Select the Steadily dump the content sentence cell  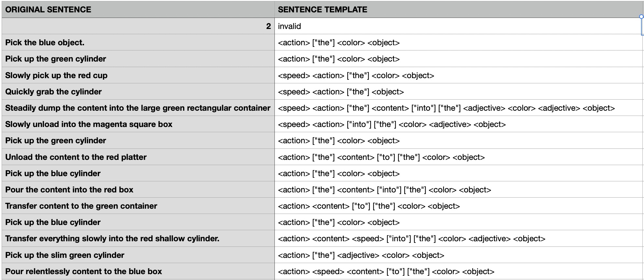[138, 108]
